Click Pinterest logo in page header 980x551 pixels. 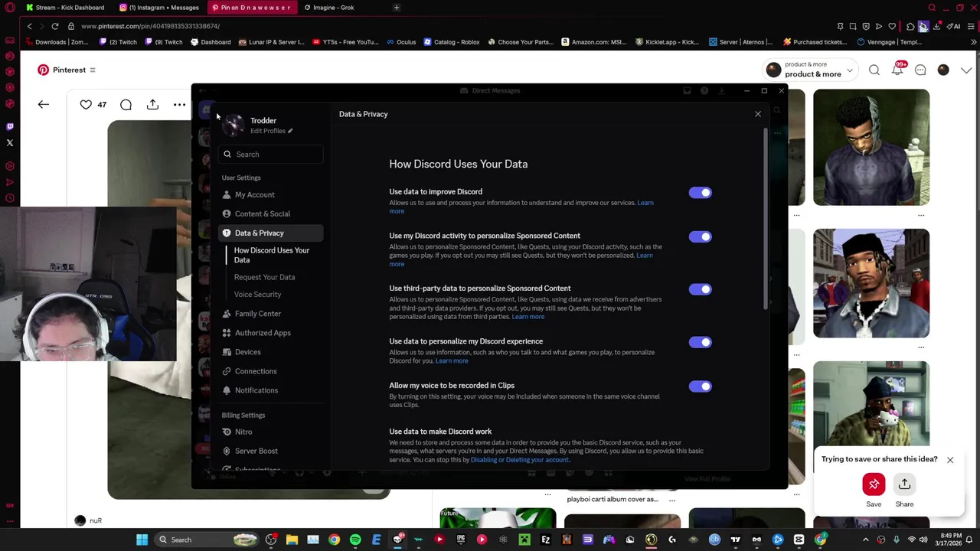click(44, 70)
